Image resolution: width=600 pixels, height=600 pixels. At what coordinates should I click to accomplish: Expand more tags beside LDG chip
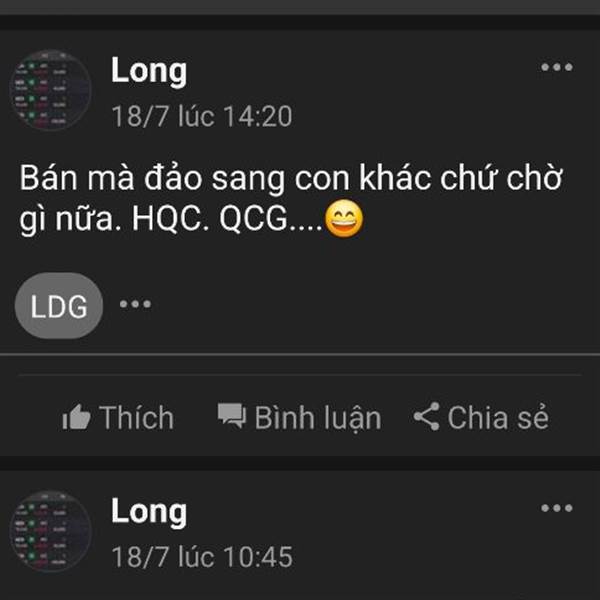pos(135,304)
